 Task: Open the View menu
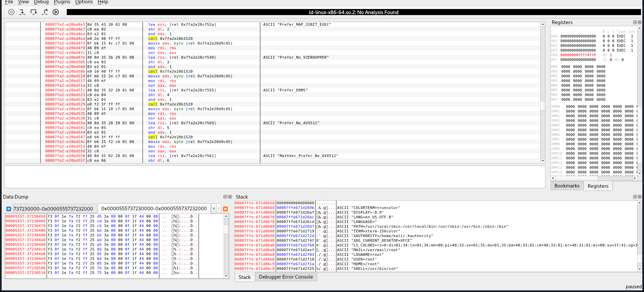23,2
